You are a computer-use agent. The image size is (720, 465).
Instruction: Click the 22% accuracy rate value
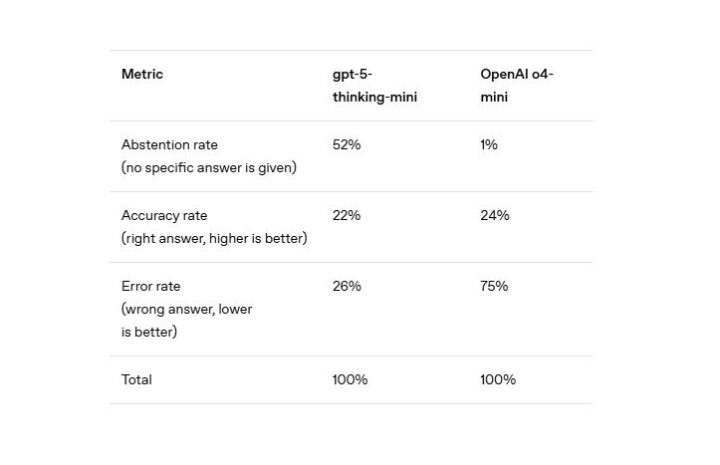click(347, 215)
